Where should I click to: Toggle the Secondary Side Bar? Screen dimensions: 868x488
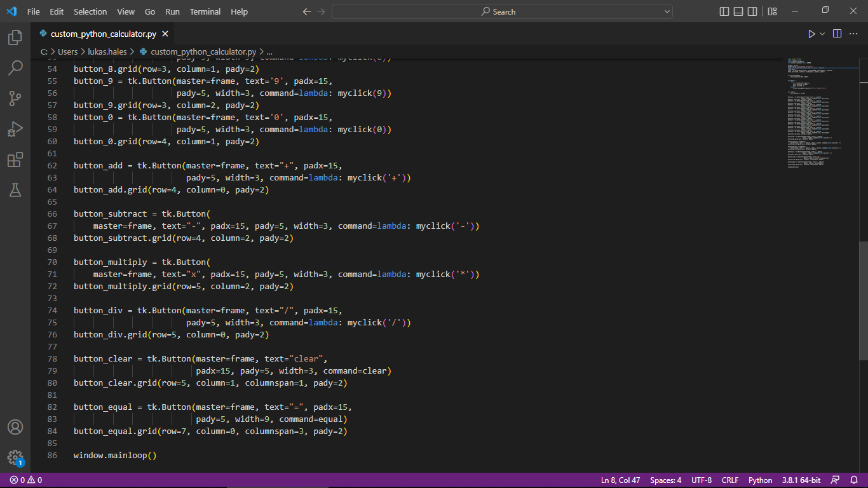(x=752, y=11)
